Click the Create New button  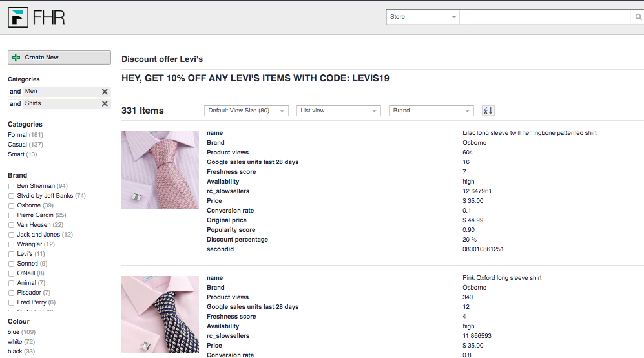point(59,58)
